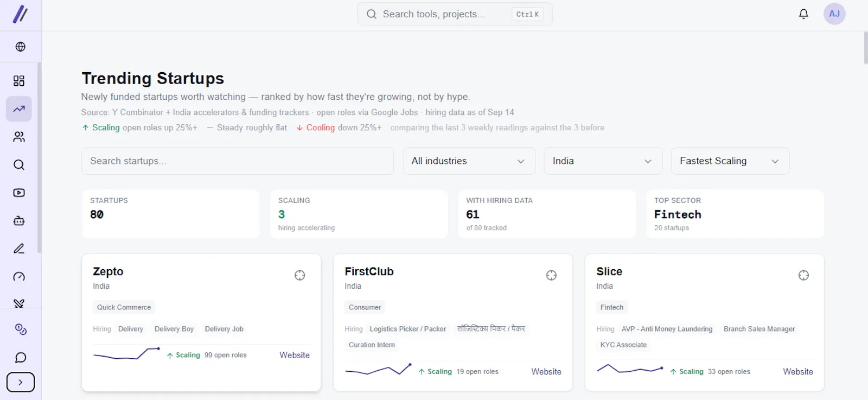Click the 19 open roles text on FirstClub
Image resolution: width=868 pixels, height=400 pixels.
[477, 372]
